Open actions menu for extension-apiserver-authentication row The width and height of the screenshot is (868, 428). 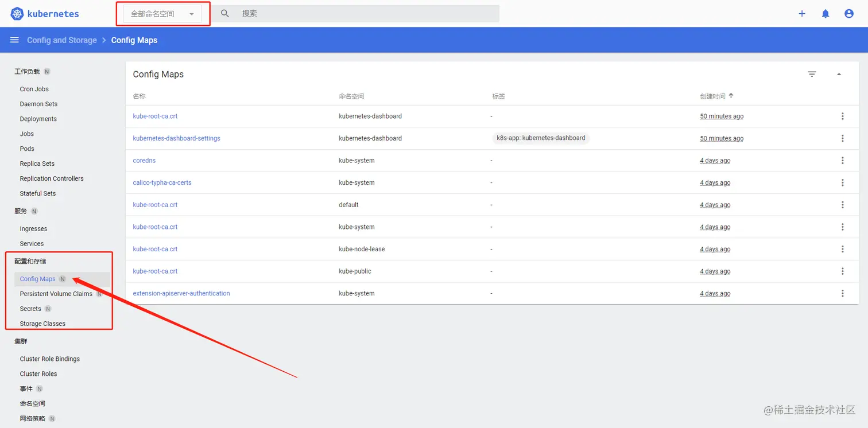point(843,293)
